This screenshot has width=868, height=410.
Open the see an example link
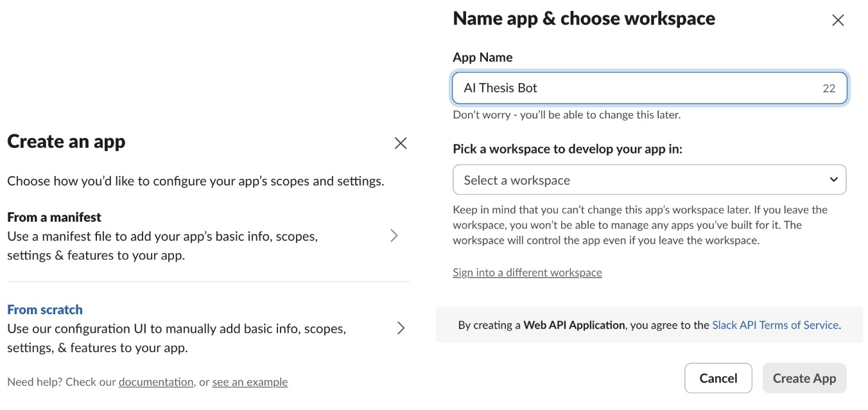250,382
